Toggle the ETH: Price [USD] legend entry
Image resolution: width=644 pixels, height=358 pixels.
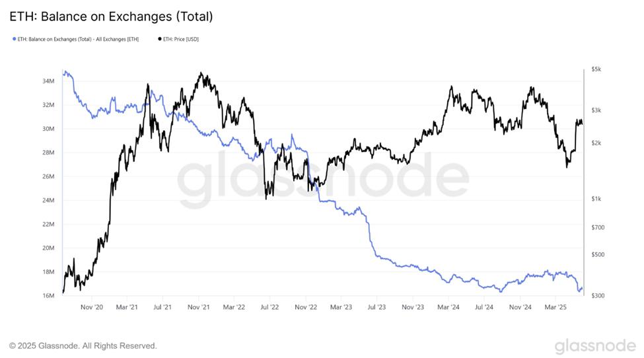181,39
